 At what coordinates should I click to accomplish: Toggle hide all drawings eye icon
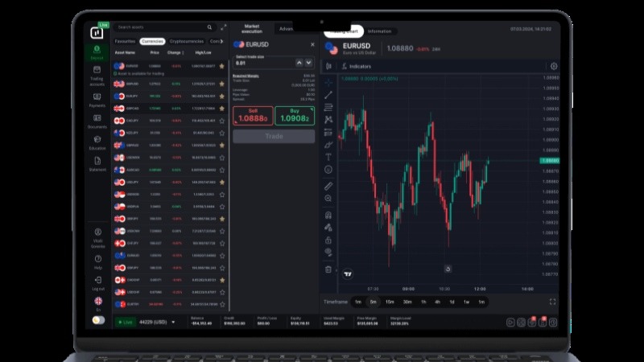tap(328, 252)
